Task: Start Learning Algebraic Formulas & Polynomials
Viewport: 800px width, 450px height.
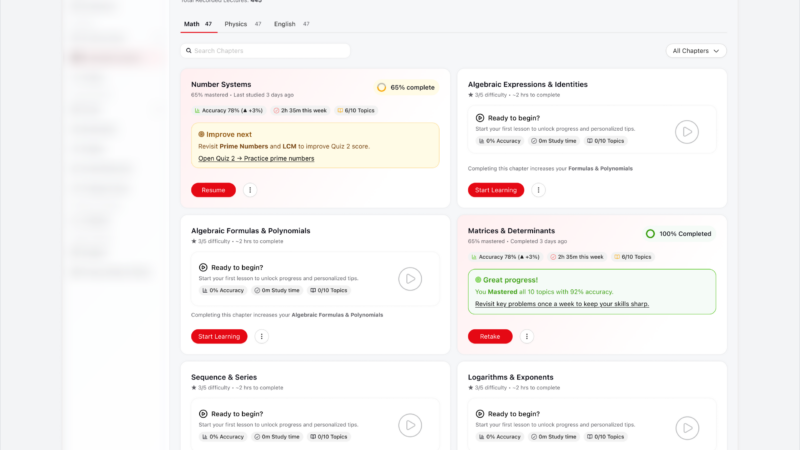Action: coord(219,336)
